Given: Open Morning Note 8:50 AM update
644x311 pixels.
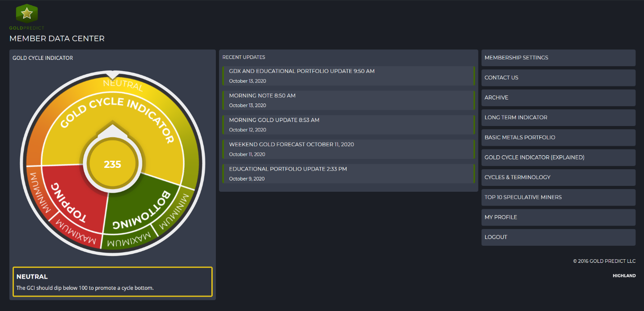Looking at the screenshot, I should (349, 100).
